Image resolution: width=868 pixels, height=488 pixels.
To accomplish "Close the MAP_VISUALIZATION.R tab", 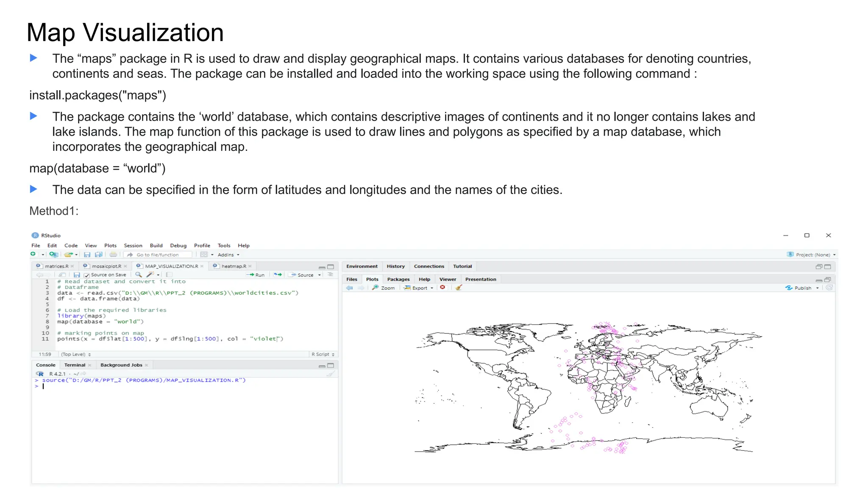I will coord(202,266).
